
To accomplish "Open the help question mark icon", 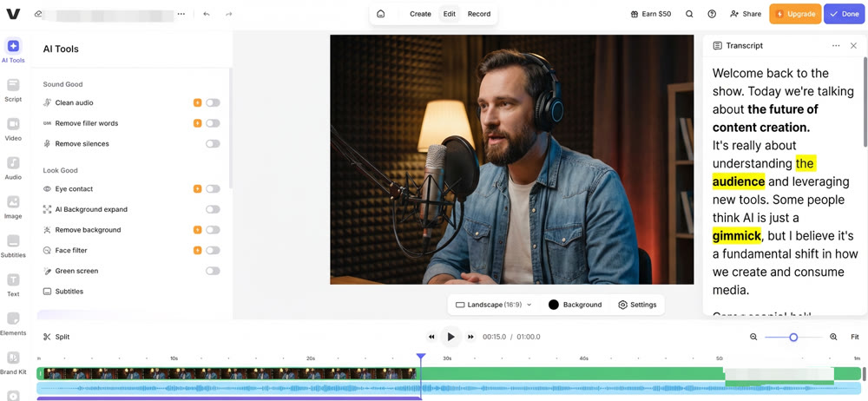I will (x=712, y=14).
